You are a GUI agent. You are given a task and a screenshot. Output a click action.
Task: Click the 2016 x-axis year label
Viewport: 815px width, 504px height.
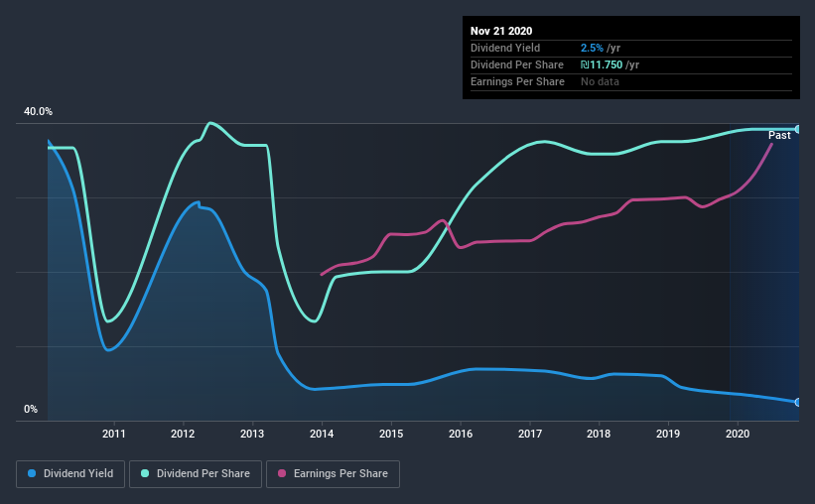click(x=461, y=434)
